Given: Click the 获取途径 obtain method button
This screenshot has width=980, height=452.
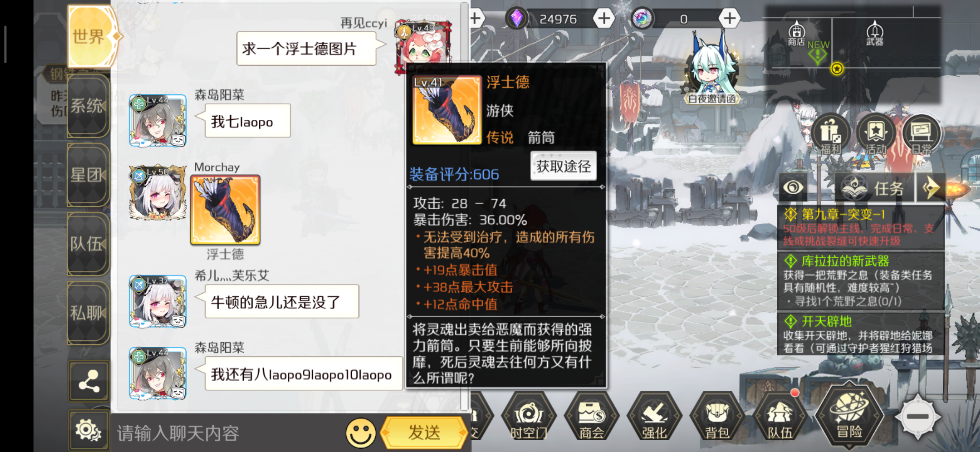Looking at the screenshot, I should point(563,166).
